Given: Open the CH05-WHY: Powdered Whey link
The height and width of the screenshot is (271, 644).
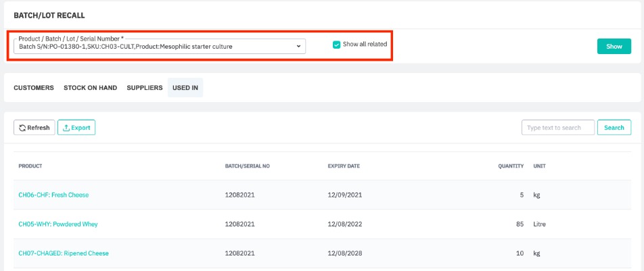Looking at the screenshot, I should pyautogui.click(x=58, y=224).
